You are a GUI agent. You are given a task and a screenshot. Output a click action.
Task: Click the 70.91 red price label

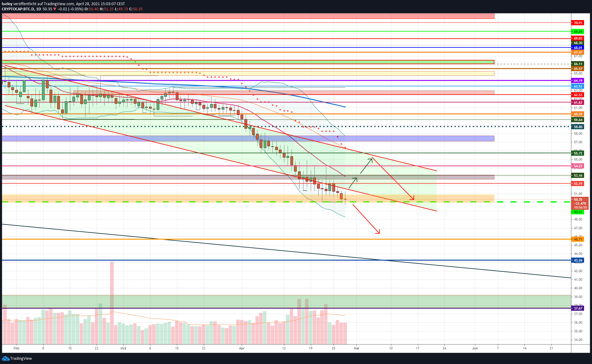click(x=578, y=23)
